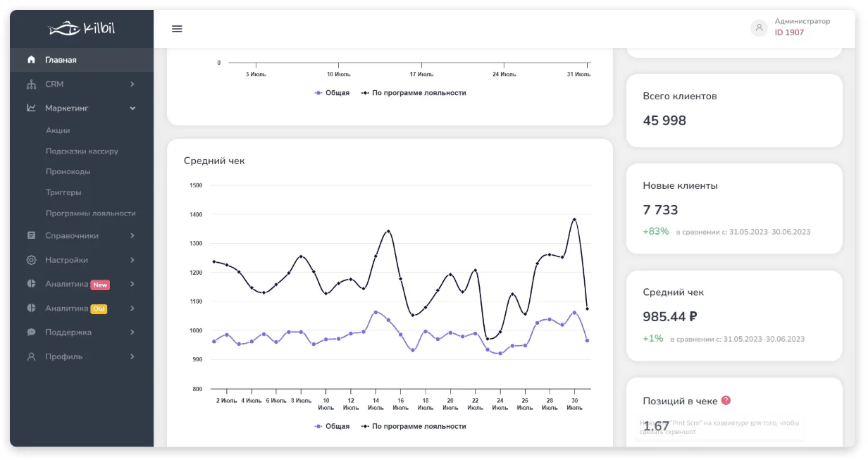Click the ID 1907 label
The height and width of the screenshot is (460, 868).
point(789,32)
